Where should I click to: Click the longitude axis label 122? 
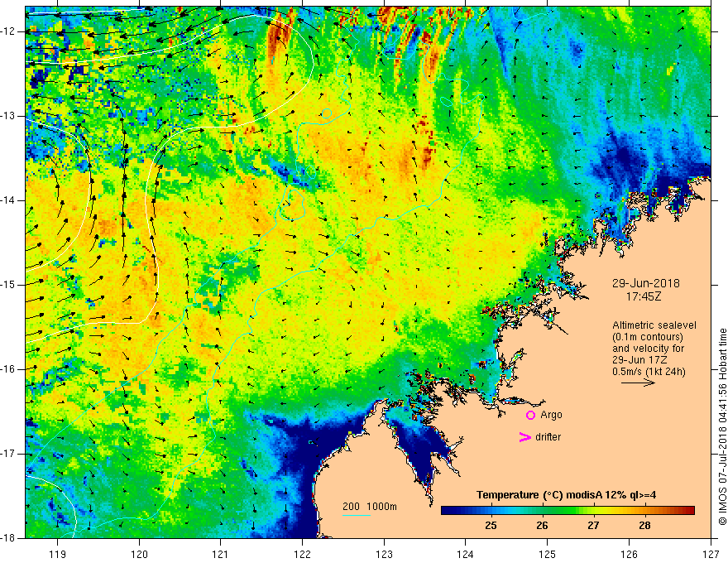pyautogui.click(x=302, y=554)
